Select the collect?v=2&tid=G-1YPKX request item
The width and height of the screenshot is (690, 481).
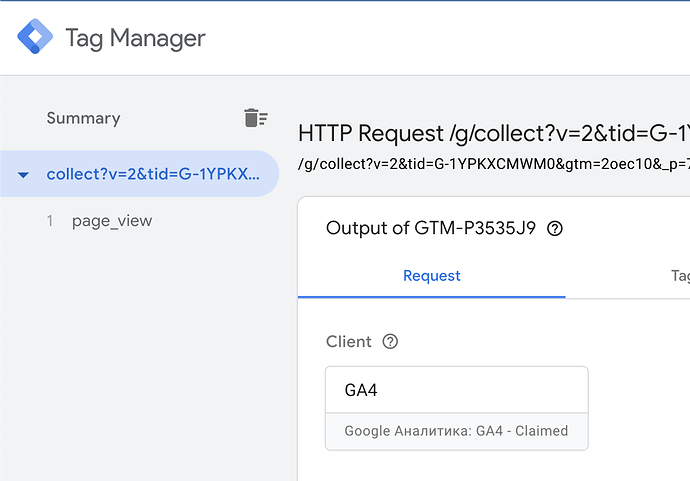pyautogui.click(x=139, y=174)
